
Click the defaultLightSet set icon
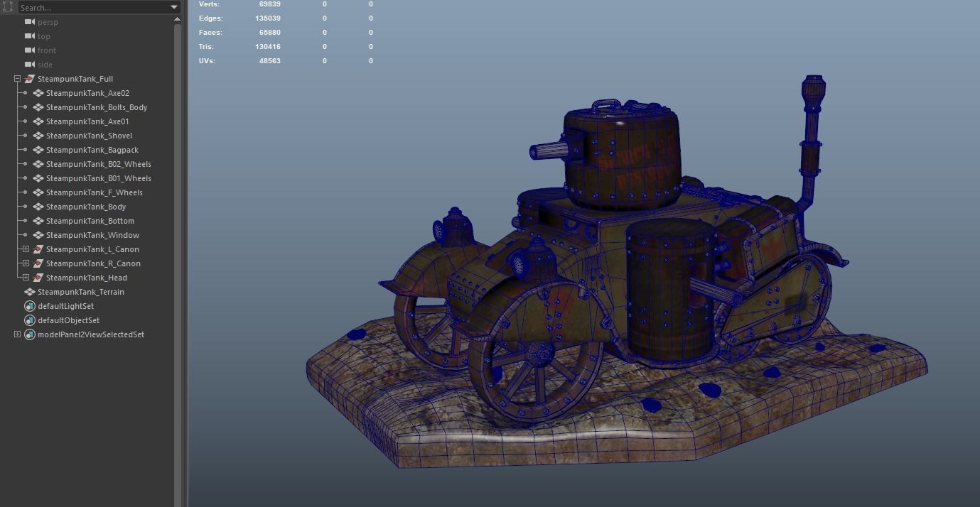(x=29, y=306)
